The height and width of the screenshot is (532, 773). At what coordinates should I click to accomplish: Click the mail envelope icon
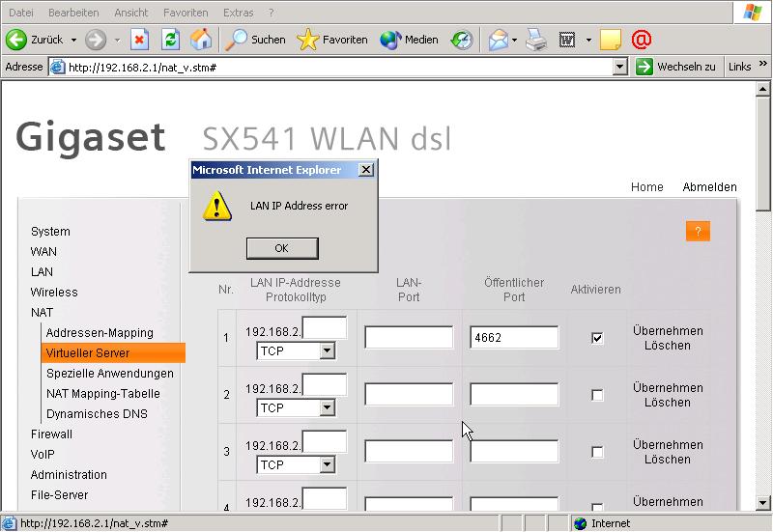[x=498, y=40]
